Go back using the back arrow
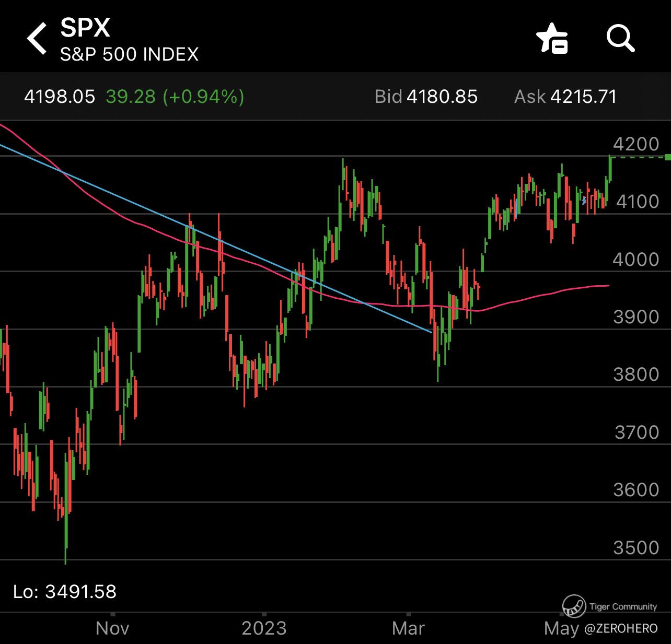The height and width of the screenshot is (644, 671). tap(37, 38)
